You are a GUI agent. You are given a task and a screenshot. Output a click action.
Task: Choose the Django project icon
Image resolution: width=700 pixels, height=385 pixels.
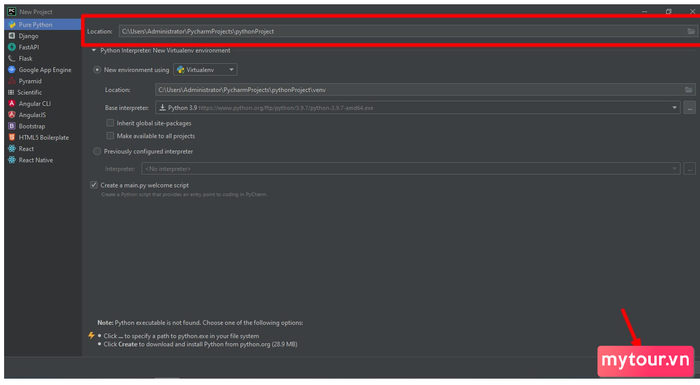[12, 36]
